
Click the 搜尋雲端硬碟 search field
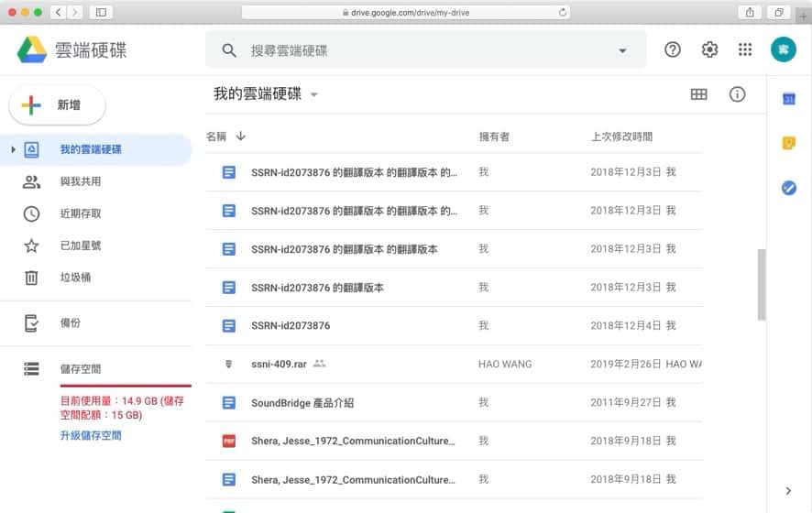click(422, 50)
